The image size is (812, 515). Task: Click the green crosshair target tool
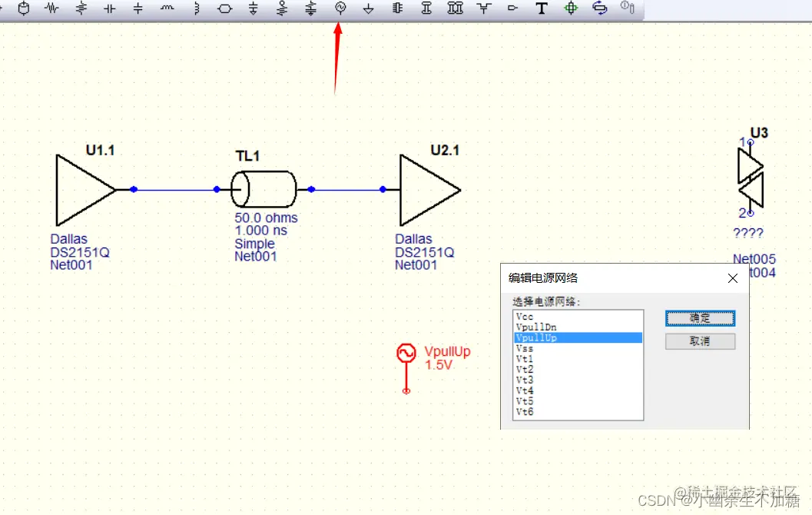pyautogui.click(x=571, y=8)
